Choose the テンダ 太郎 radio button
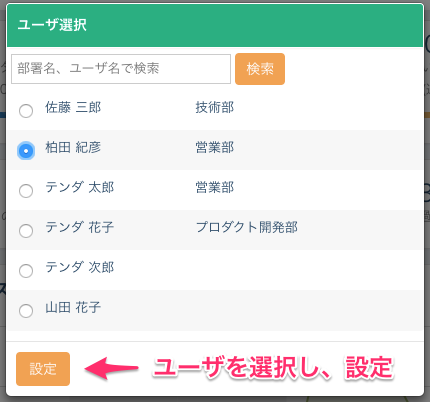The width and height of the screenshot is (430, 402). [x=26, y=191]
